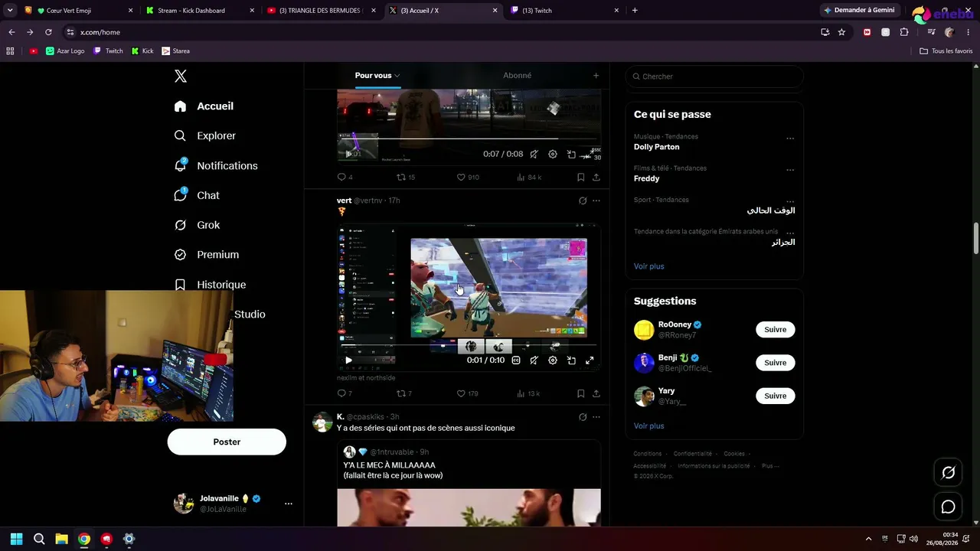Open Twitch bookmark in bookmarks bar
This screenshot has width=980, height=551.
[x=108, y=51]
